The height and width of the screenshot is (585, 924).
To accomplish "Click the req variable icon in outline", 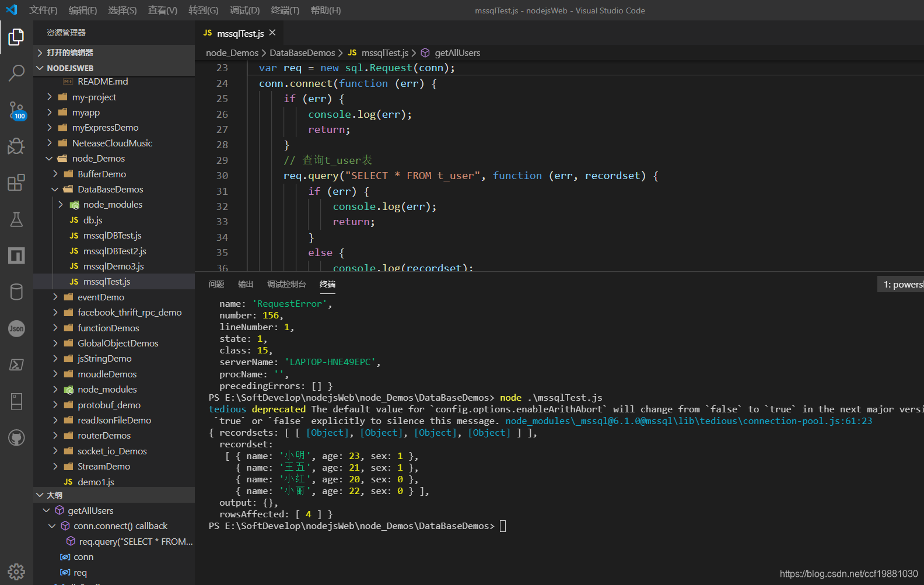I will click(x=65, y=573).
